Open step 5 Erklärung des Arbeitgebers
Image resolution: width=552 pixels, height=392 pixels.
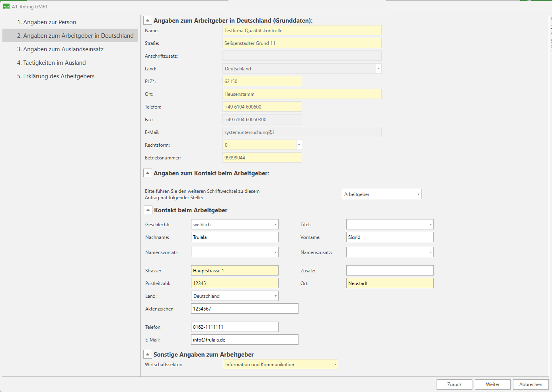56,76
